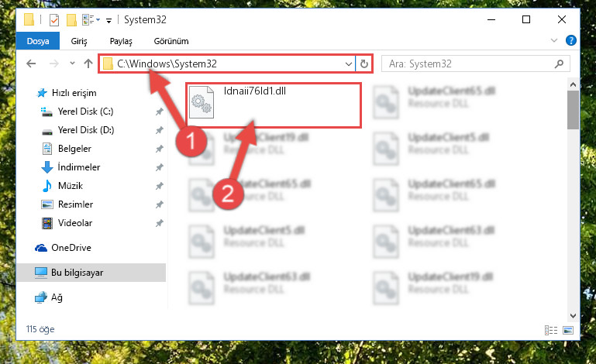
Task: Click the search magnifier icon
Action: [x=559, y=64]
